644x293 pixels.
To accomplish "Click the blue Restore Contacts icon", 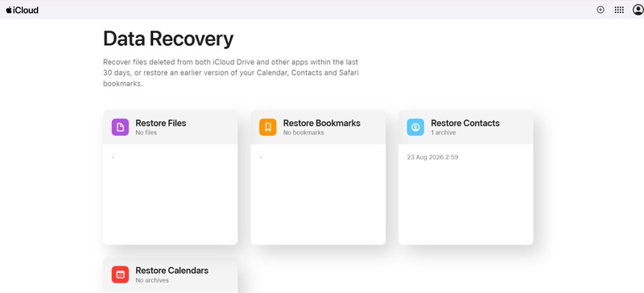I will [x=415, y=127].
